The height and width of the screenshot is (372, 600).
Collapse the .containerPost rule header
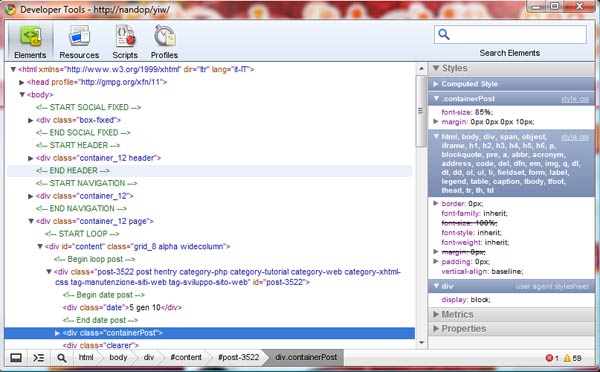point(436,99)
